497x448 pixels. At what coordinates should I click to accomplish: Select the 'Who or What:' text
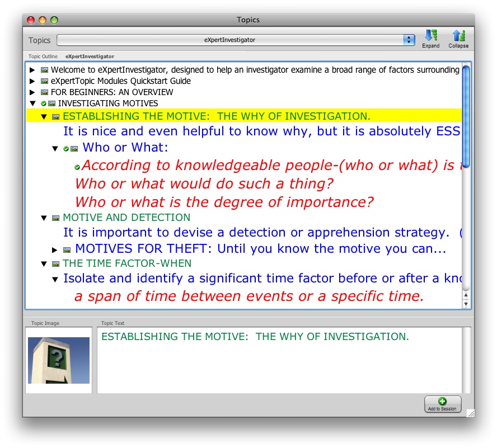pyautogui.click(x=125, y=147)
